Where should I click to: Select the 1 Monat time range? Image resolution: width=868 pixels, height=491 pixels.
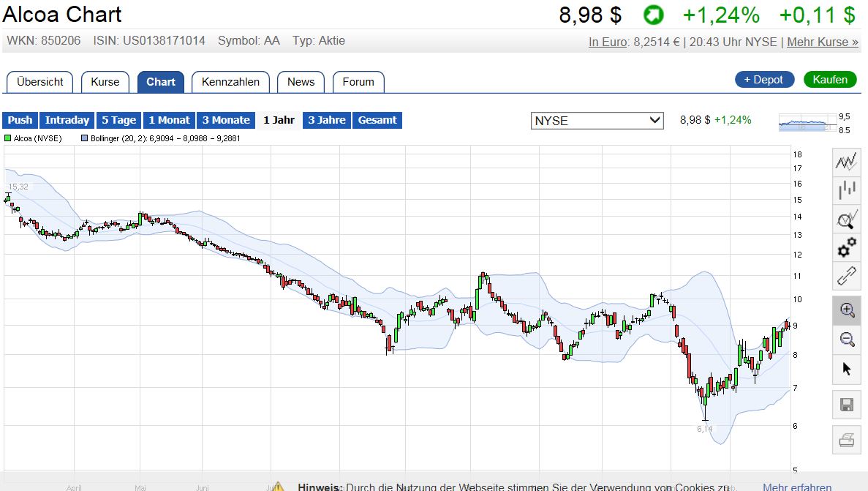click(x=169, y=120)
